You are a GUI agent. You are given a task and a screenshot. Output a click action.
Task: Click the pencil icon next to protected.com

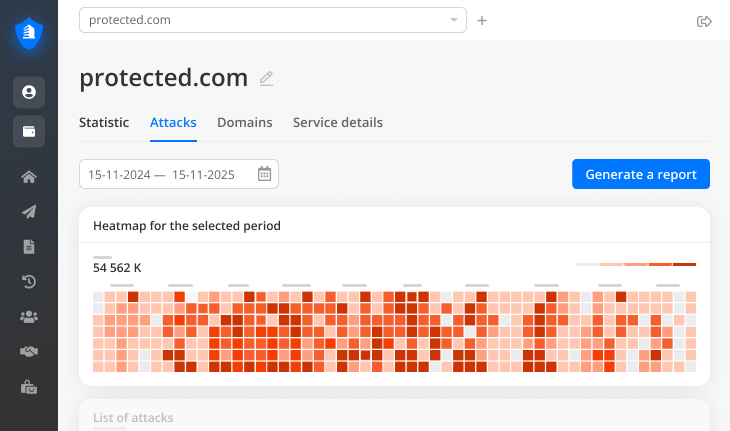[x=266, y=78]
